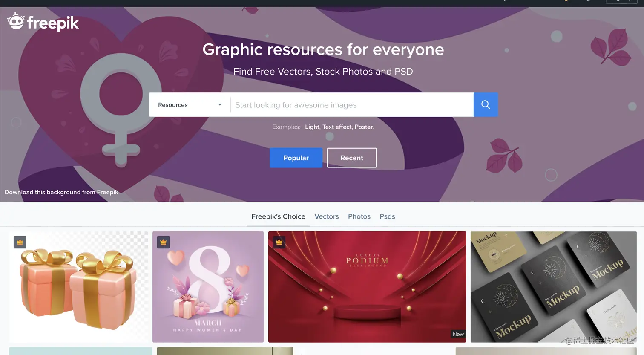Open the pink gift boxes thumbnail
This screenshot has width=644, height=355.
pos(79,287)
